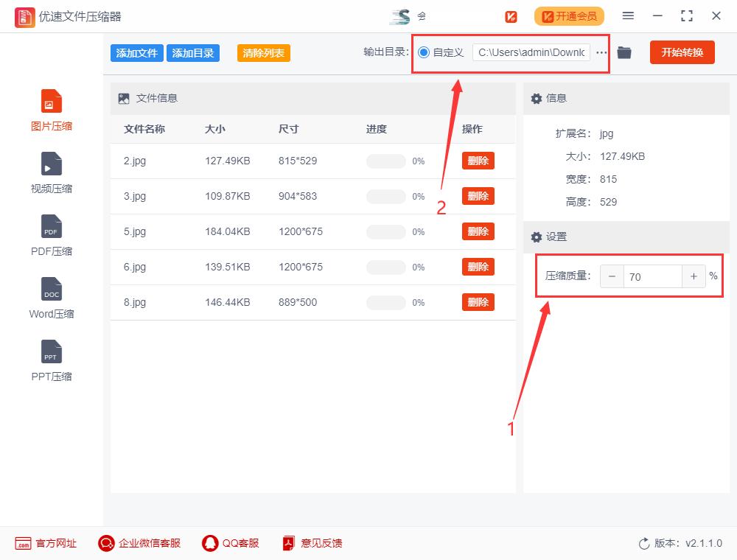Click 添加文件 to add files

(x=136, y=52)
